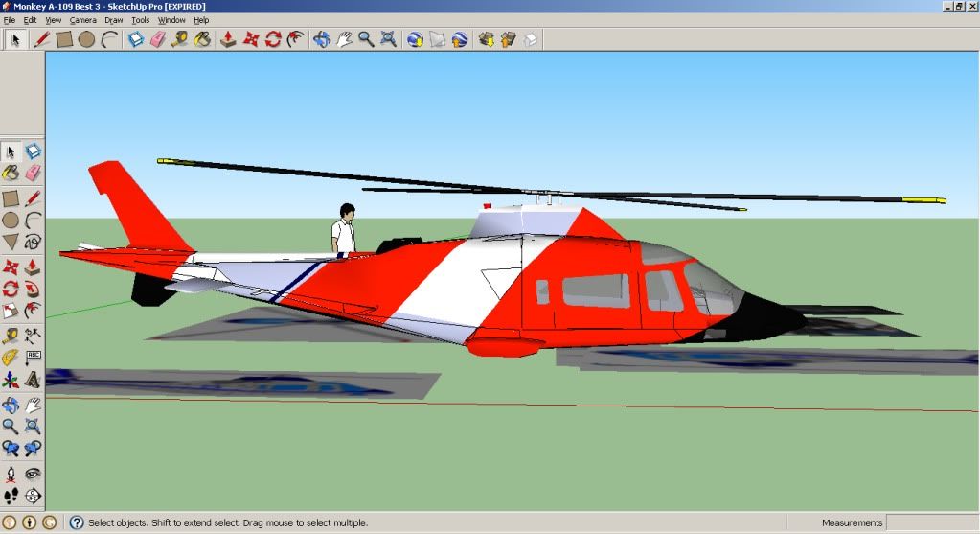980x534 pixels.
Task: Pick the Eraser in the Large Tool Set
Action: pos(34,174)
